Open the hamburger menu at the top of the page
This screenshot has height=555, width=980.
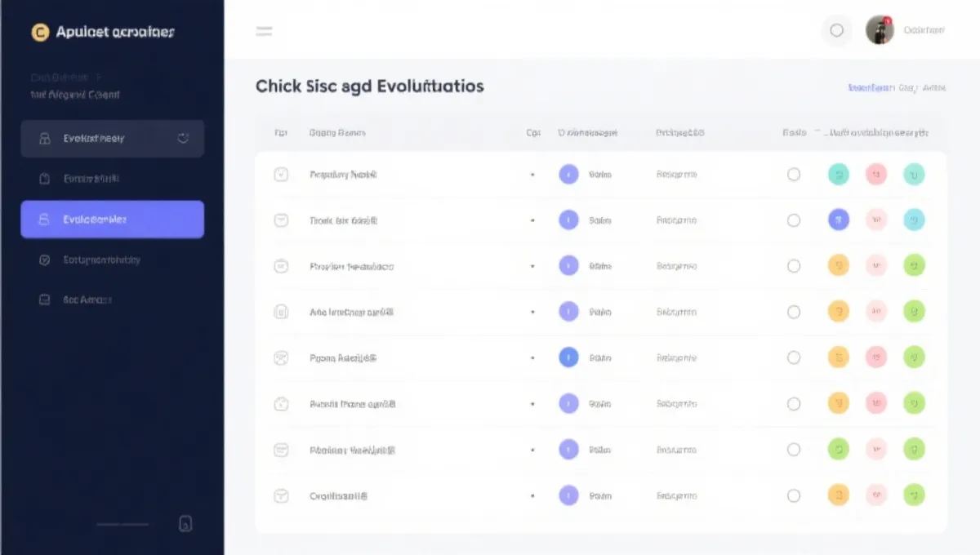pos(263,31)
